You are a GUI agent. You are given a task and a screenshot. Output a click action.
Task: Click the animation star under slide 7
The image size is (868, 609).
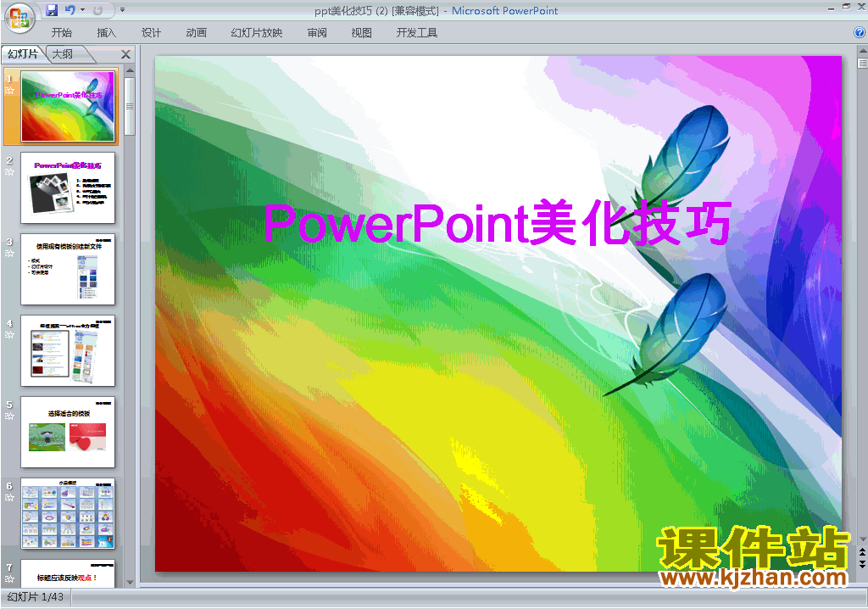click(9, 579)
